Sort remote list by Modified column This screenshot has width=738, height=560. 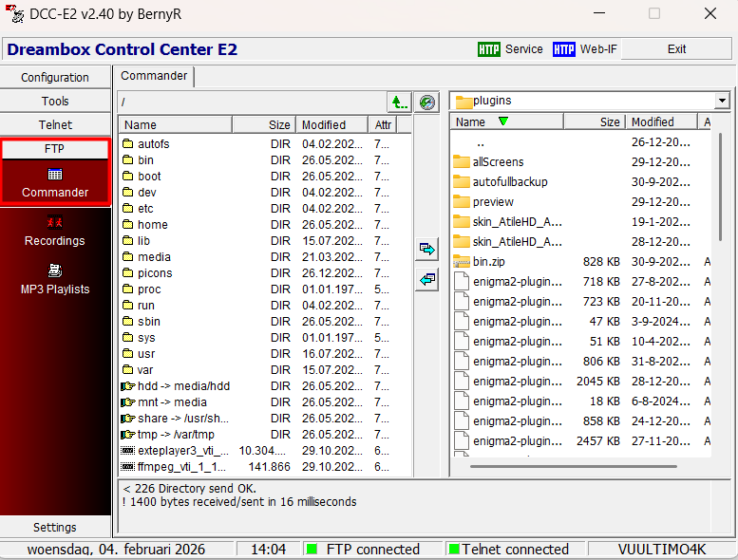click(331, 125)
